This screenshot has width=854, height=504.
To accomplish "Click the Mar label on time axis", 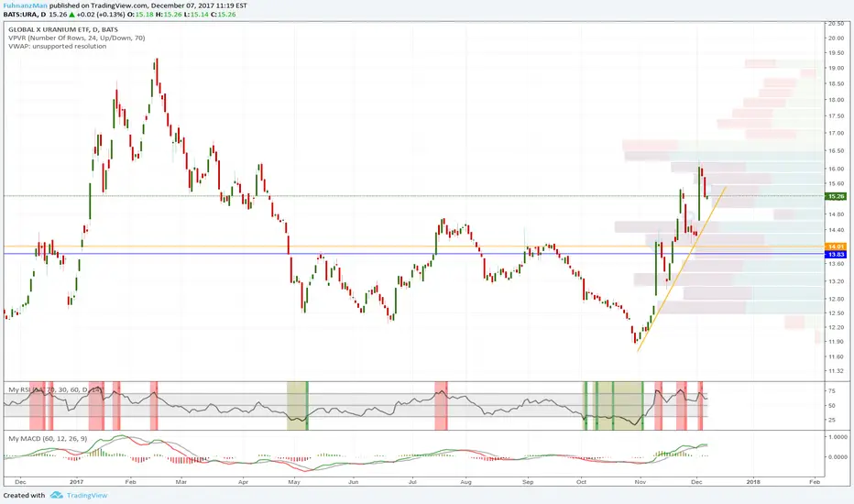I will pos(181,482).
